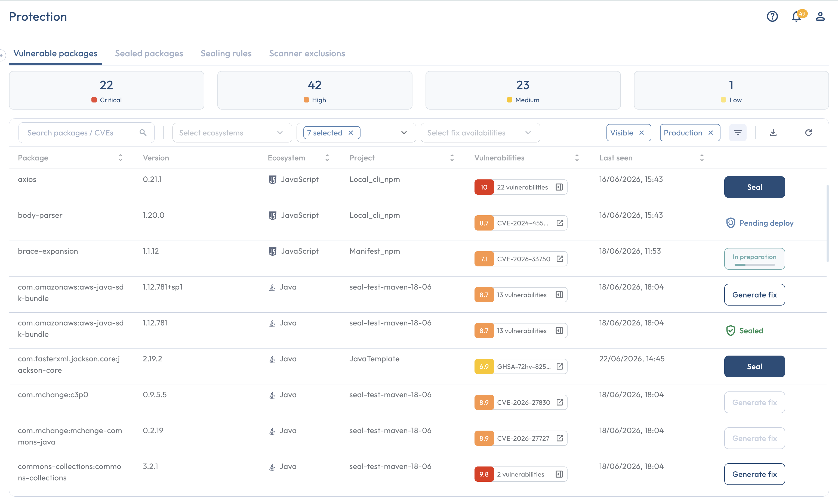
Task: Sort by Last seen column
Action: pyautogui.click(x=702, y=158)
